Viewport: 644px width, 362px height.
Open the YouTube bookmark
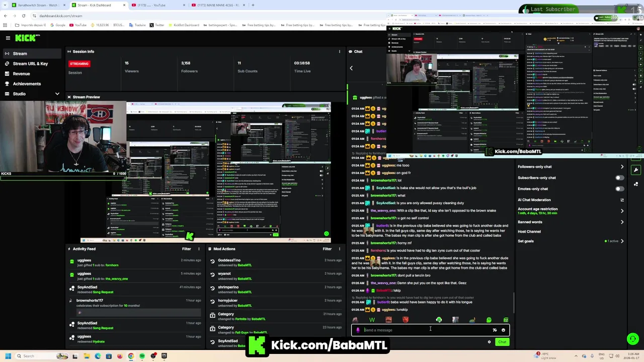coord(77,25)
